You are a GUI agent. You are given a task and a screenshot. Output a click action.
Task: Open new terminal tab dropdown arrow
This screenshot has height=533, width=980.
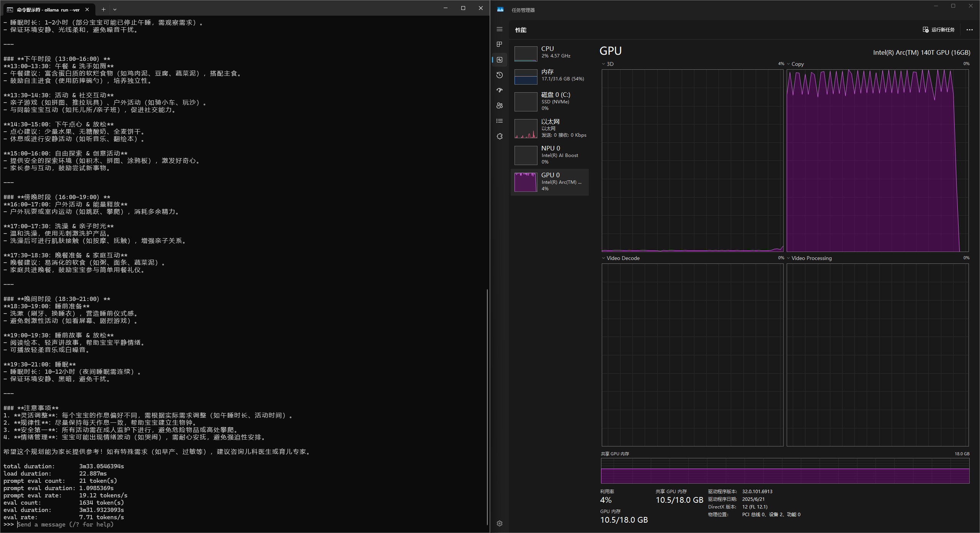(115, 9)
